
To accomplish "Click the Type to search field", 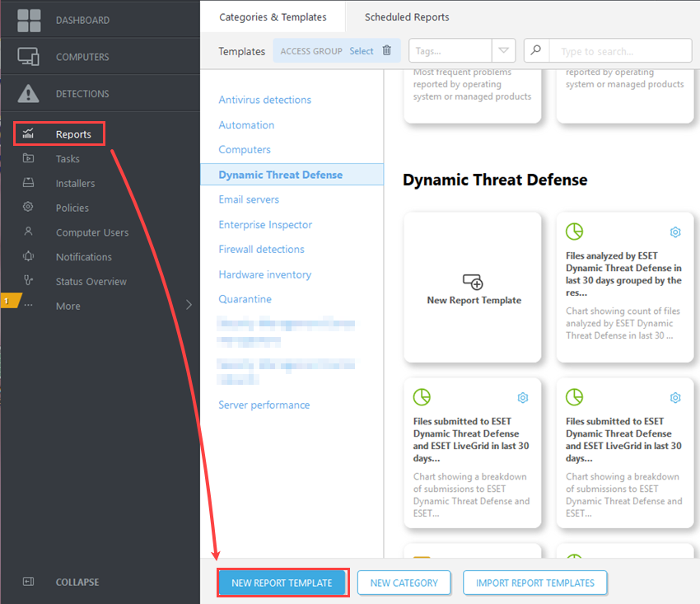I will [620, 50].
